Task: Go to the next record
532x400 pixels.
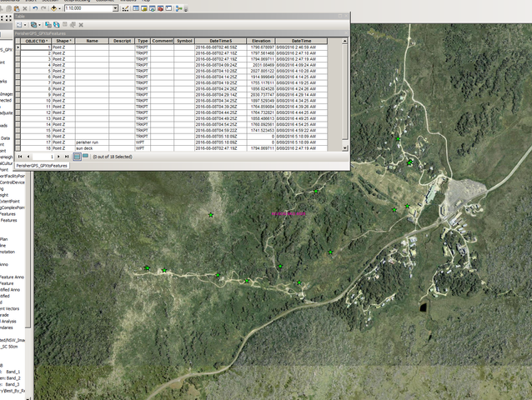Action: [x=58, y=157]
